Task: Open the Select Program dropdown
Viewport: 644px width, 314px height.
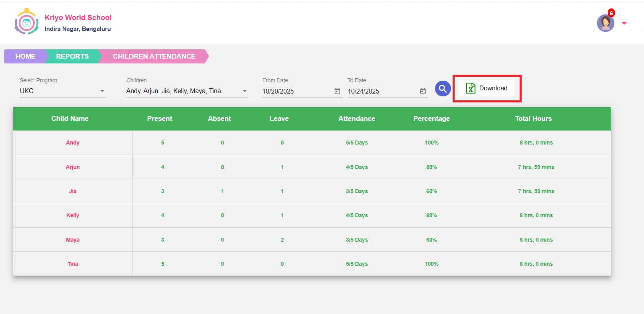Action: [x=63, y=91]
